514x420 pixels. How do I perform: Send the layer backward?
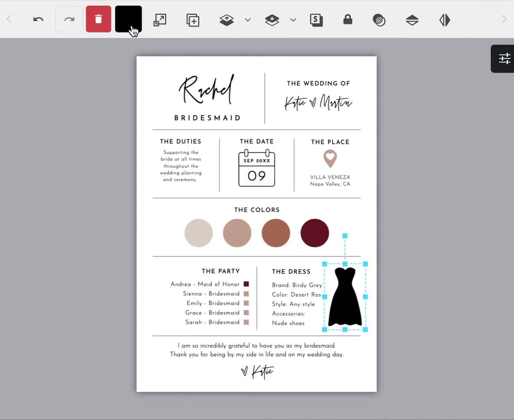coord(272,20)
